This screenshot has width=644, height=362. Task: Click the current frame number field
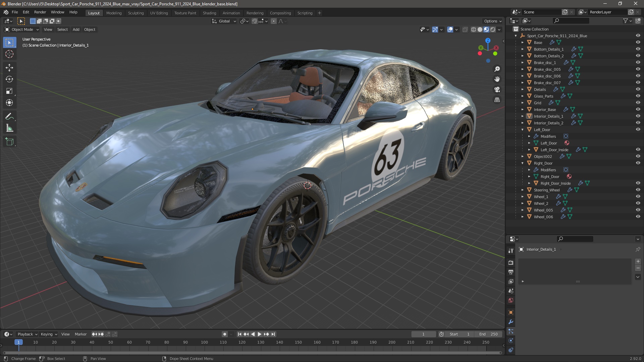pyautogui.click(x=423, y=334)
